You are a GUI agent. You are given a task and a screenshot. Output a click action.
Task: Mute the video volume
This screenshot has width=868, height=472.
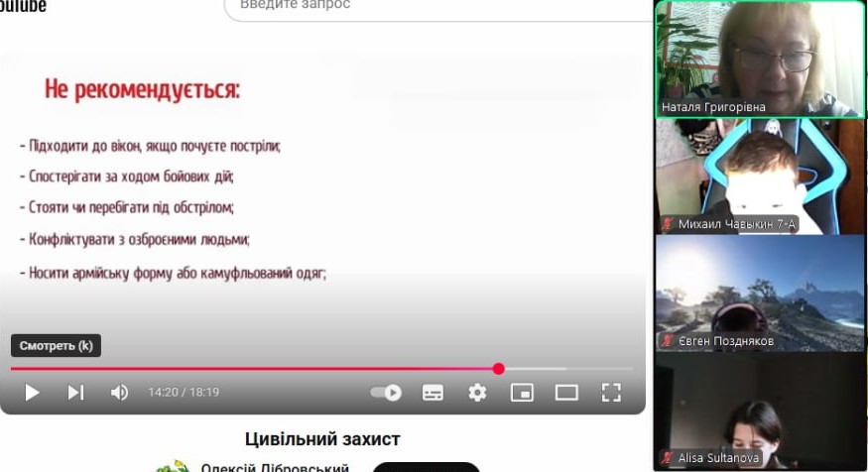pos(119,393)
